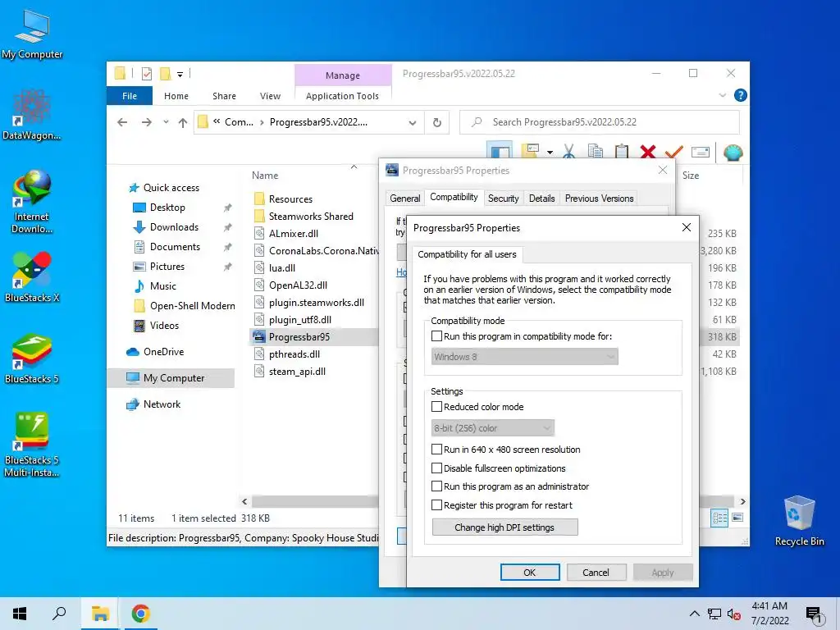Open the notification center icon

coord(815,614)
